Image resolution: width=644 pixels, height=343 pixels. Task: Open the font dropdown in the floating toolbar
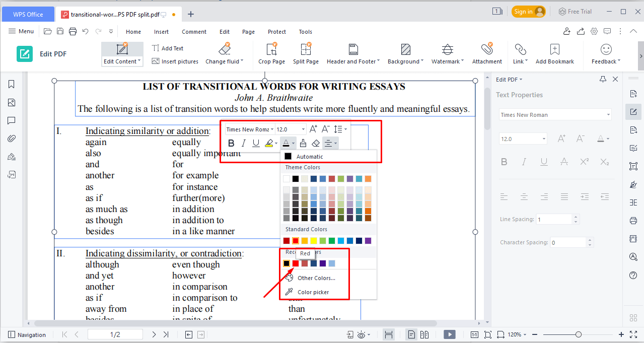click(x=249, y=129)
